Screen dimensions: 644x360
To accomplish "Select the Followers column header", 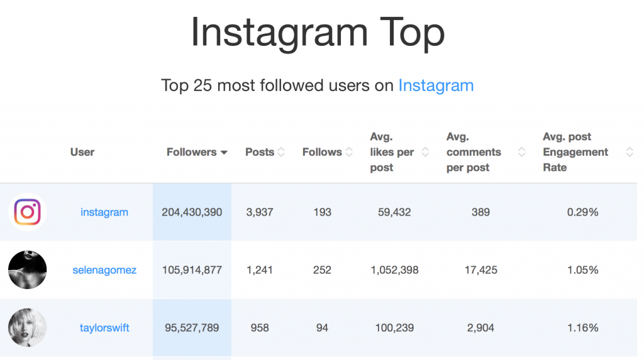I will [191, 152].
